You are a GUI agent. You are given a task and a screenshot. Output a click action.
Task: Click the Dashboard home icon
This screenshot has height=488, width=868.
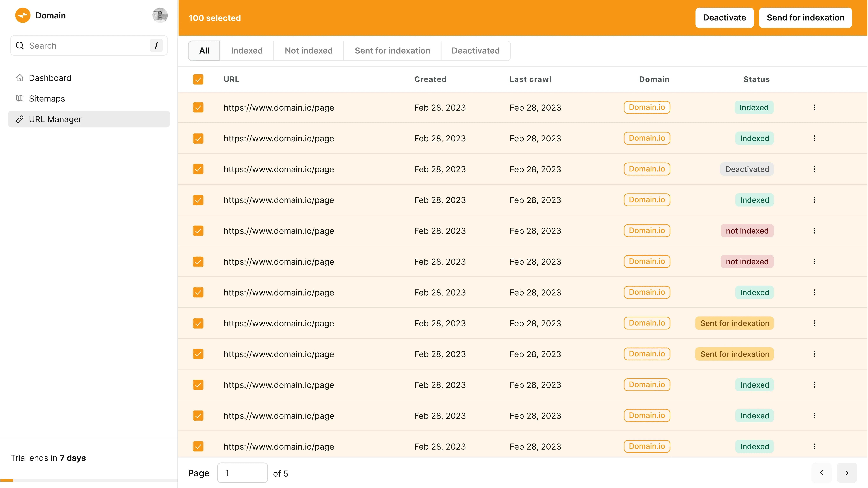click(20, 78)
